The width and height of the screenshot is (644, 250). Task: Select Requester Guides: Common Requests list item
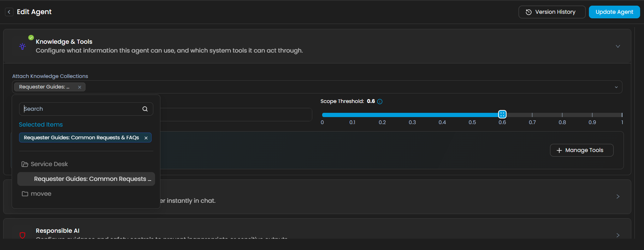(x=92, y=179)
